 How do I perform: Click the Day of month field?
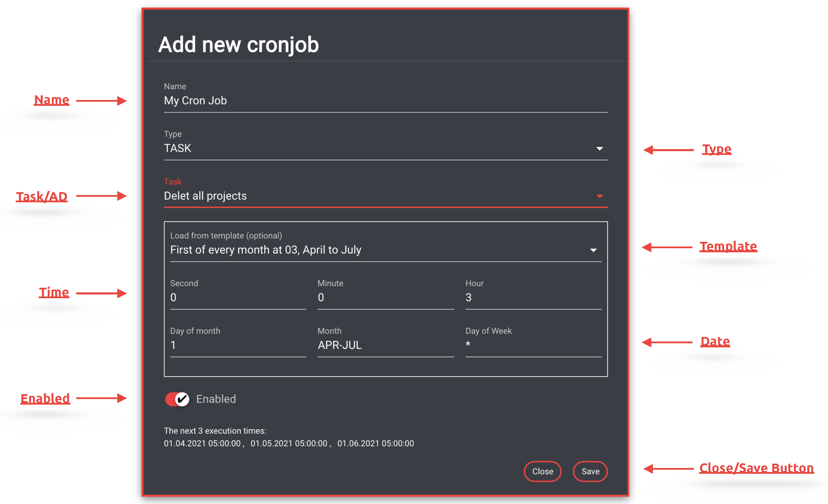(238, 345)
